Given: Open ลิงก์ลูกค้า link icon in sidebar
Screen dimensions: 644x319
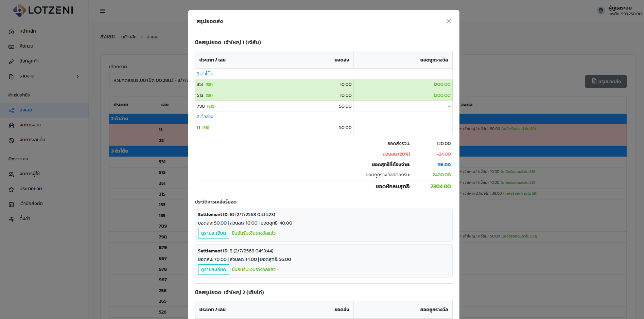Looking at the screenshot, I should pos(11,61).
